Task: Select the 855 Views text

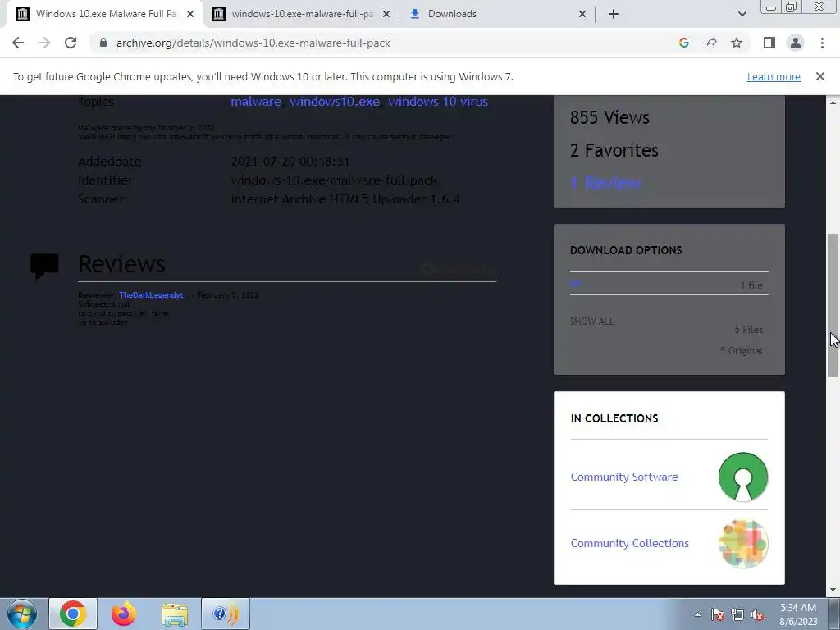Action: point(609,117)
